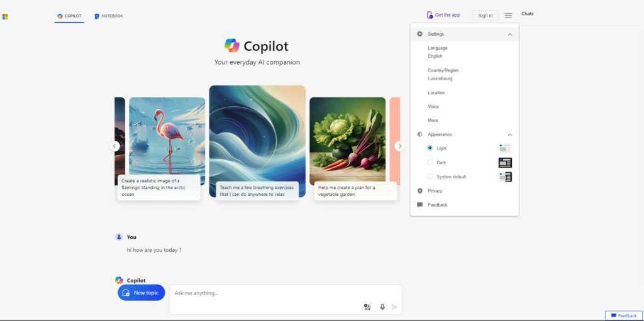Collapse the Appearance section chevron

point(509,134)
